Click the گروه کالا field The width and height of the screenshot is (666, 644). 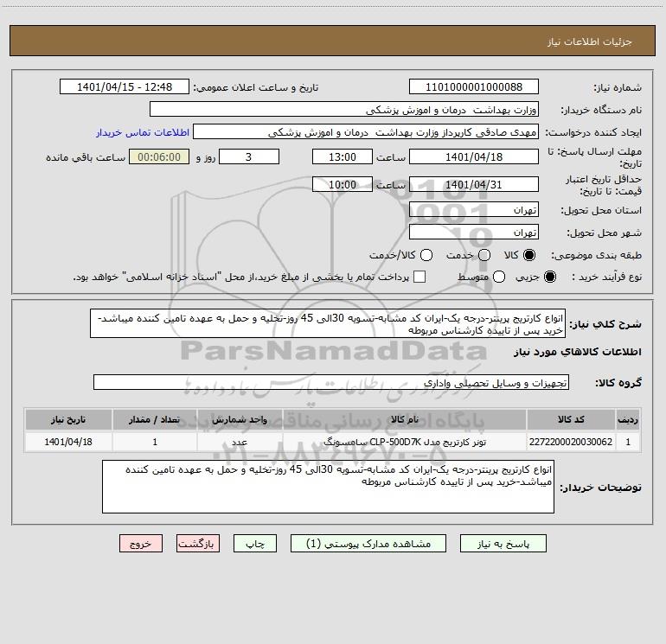[331, 382]
